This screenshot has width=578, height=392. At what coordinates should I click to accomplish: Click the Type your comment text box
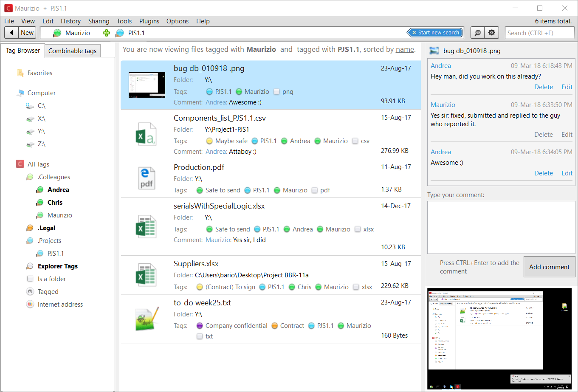click(501, 227)
